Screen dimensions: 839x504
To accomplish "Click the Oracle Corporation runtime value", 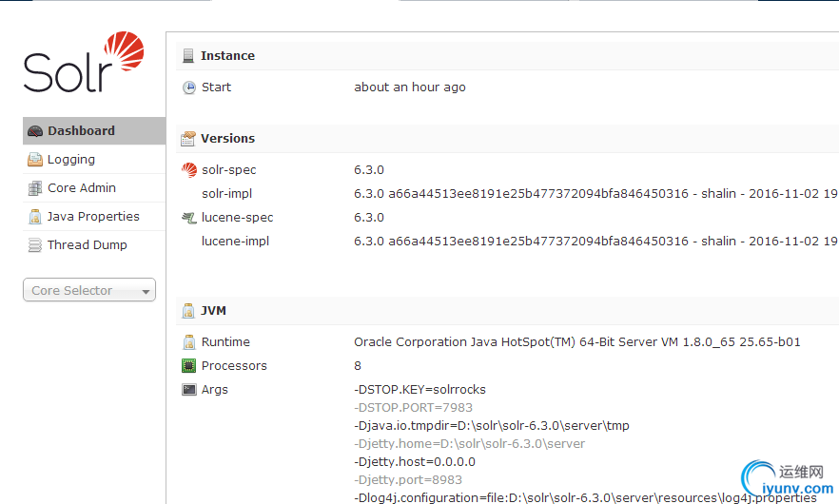I will 576,342.
